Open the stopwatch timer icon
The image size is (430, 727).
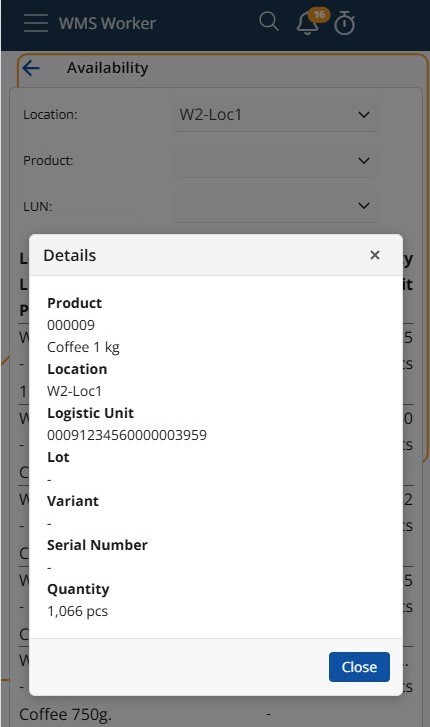[x=345, y=23]
